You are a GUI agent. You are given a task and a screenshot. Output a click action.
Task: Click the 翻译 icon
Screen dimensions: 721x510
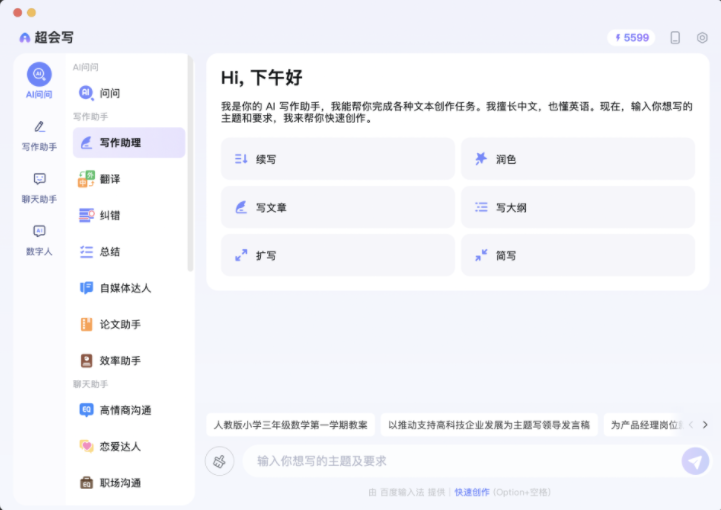pyautogui.click(x=86, y=179)
